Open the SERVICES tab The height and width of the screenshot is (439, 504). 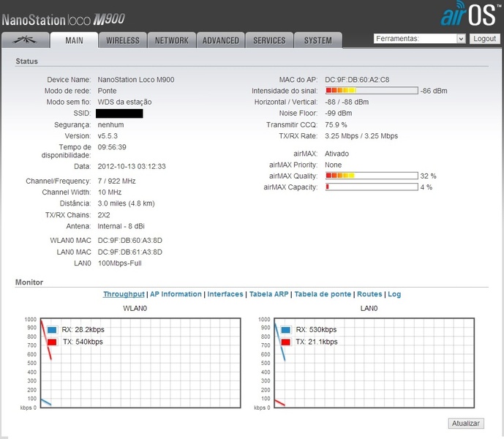[269, 40]
